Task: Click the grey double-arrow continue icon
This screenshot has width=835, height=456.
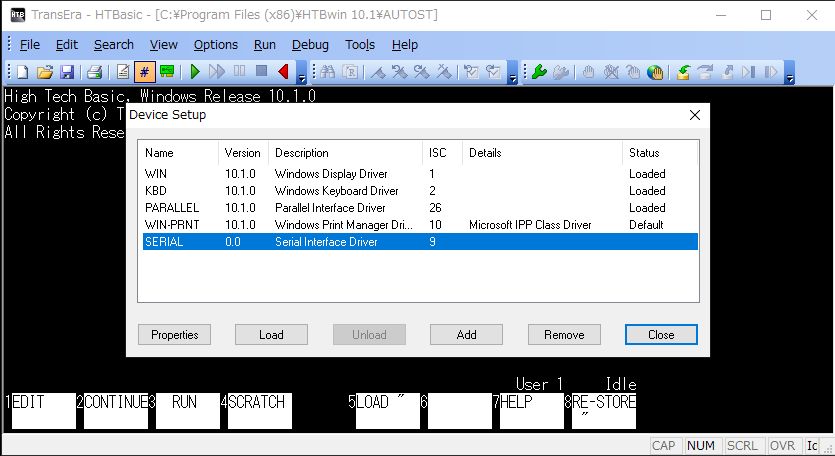Action: 217,71
